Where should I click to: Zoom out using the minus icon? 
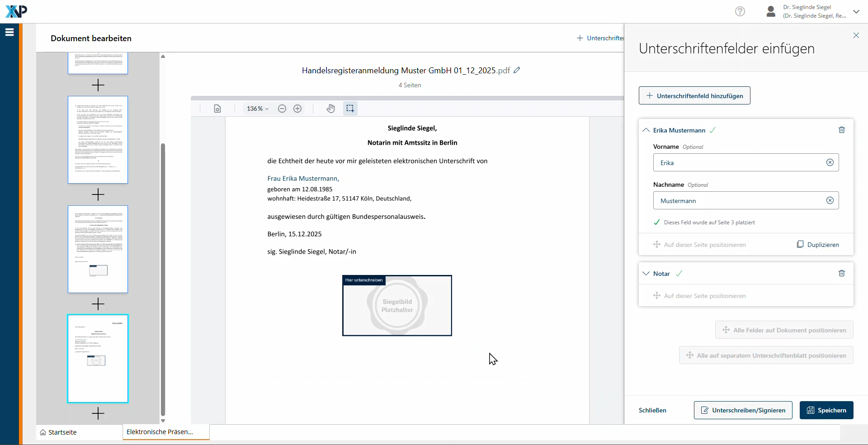pyautogui.click(x=282, y=109)
